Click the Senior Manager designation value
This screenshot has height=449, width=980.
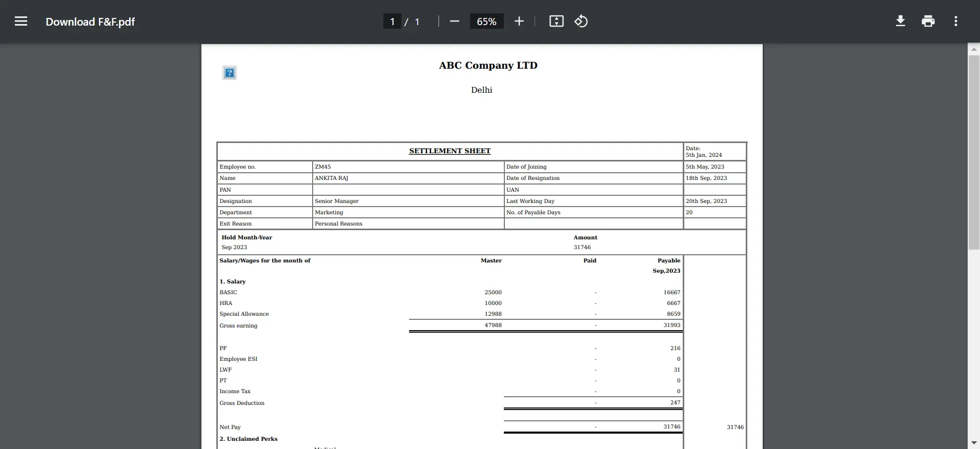point(337,201)
